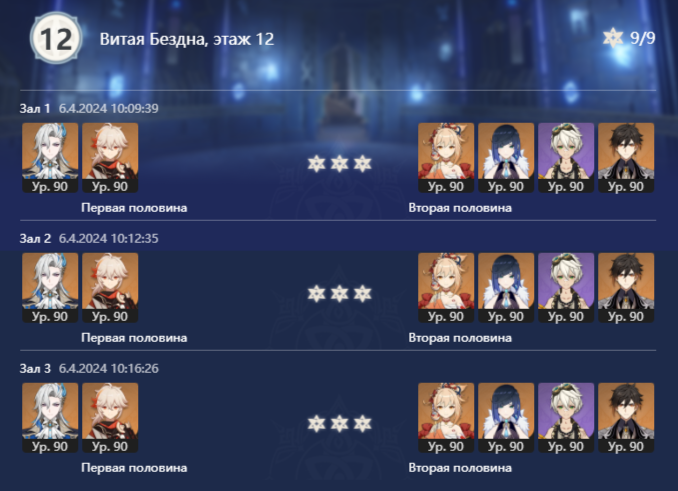The height and width of the screenshot is (491, 678).
Task: Click "Вторая половина" label under Зал 3
Action: click(460, 468)
